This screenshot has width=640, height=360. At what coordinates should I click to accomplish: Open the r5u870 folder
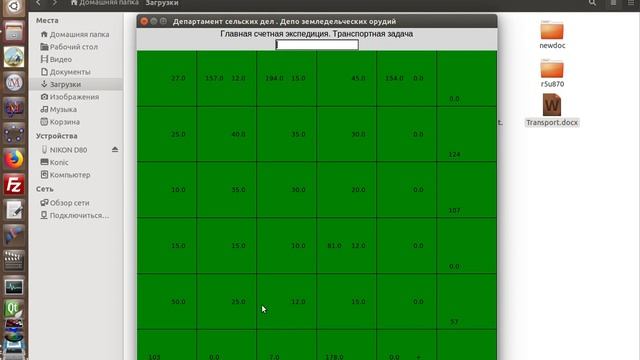552,73
